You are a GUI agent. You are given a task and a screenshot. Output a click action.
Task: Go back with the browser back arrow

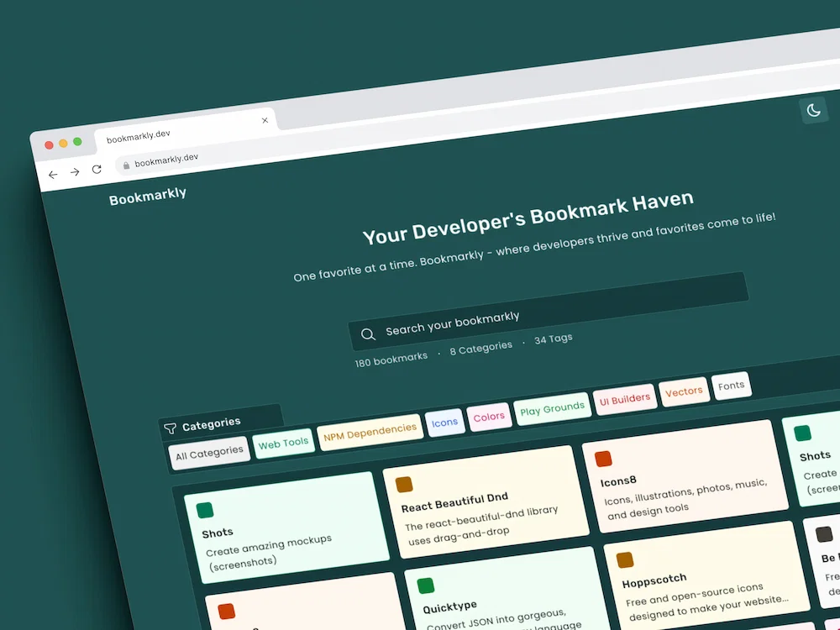(x=53, y=175)
